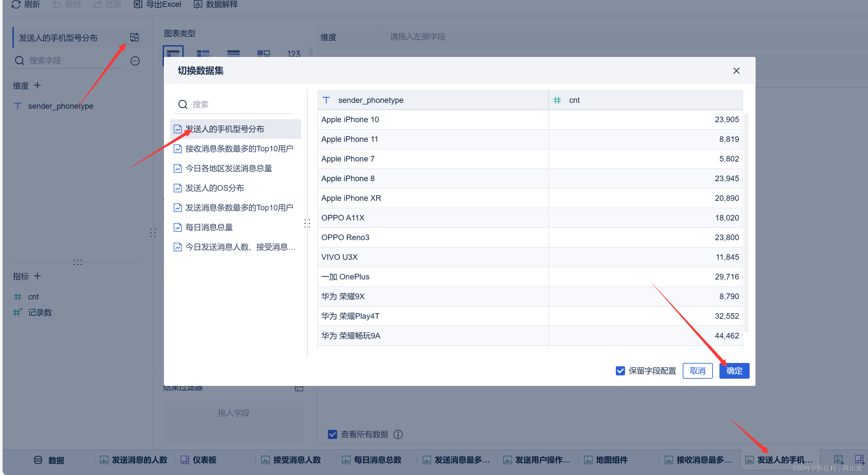Click the value 44,462 cell
Viewport: 868px width, 475px height.
pyautogui.click(x=646, y=336)
